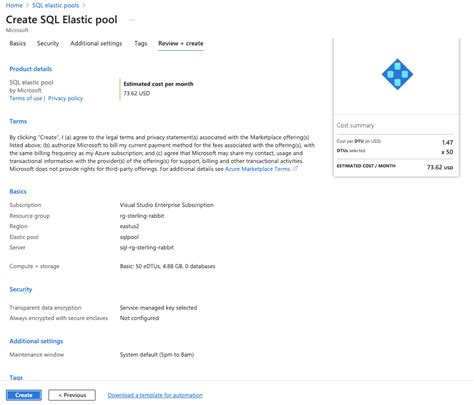Open the SQL elastic pools breadcrumb
474x405 pixels.
55,5
